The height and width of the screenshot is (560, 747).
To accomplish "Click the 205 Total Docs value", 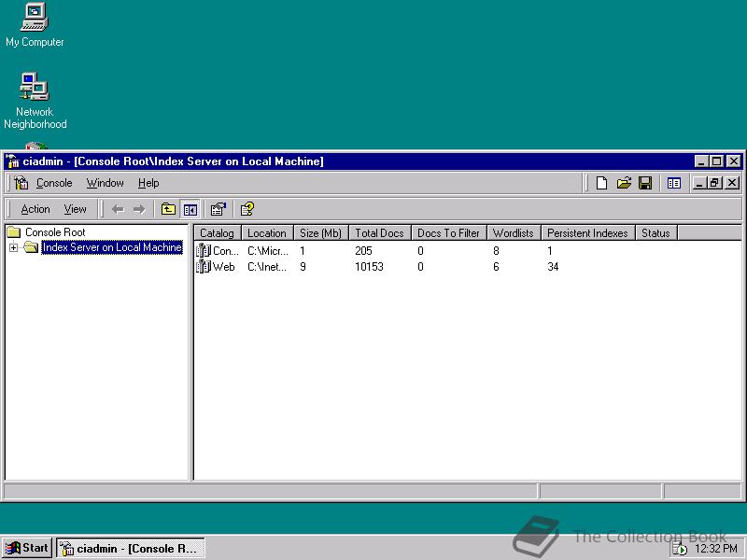I will [x=363, y=250].
